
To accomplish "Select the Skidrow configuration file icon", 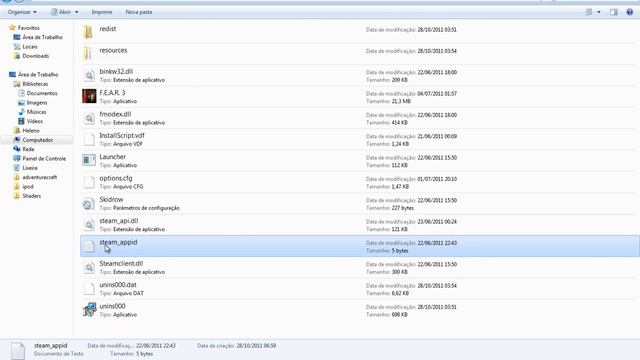I will [x=89, y=203].
